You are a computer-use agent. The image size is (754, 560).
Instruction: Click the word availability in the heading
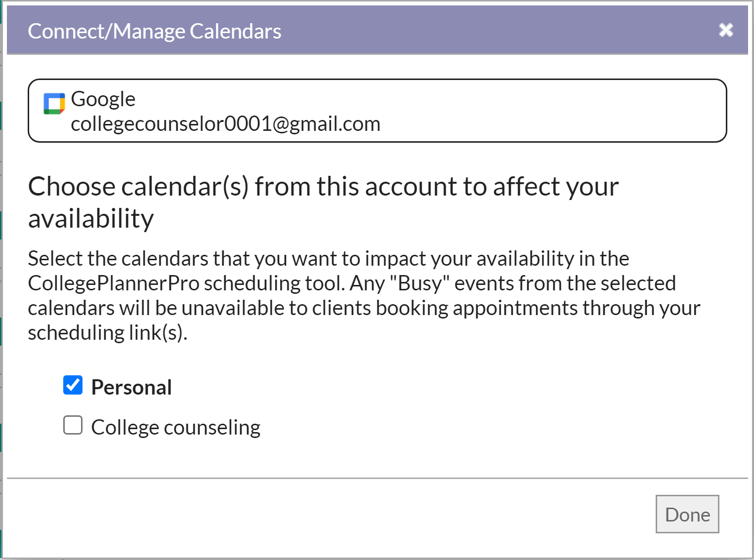point(91,218)
